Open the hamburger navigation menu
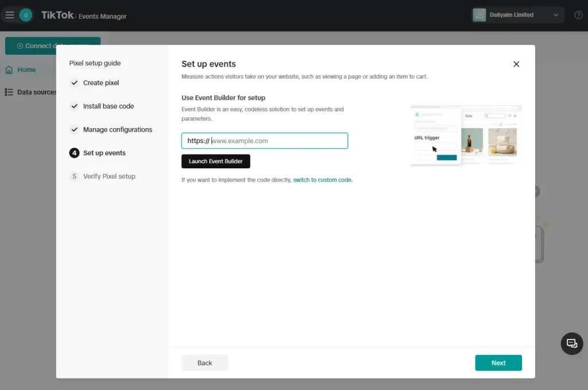The height and width of the screenshot is (390, 588). (x=10, y=15)
